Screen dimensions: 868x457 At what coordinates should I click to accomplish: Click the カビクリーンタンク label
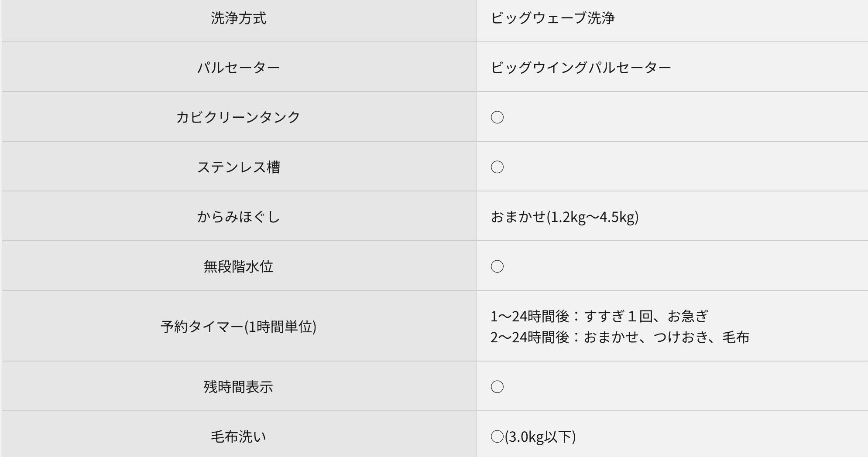pyautogui.click(x=238, y=117)
